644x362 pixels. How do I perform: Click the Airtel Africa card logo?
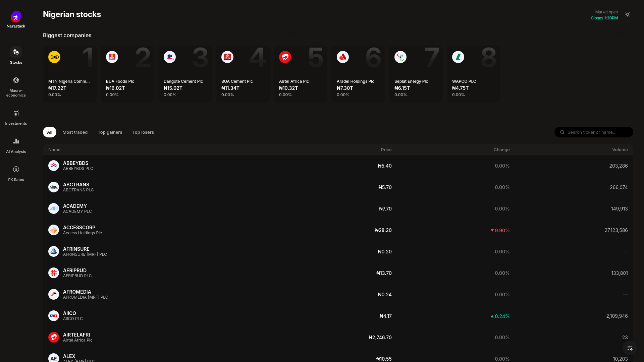coord(285,57)
